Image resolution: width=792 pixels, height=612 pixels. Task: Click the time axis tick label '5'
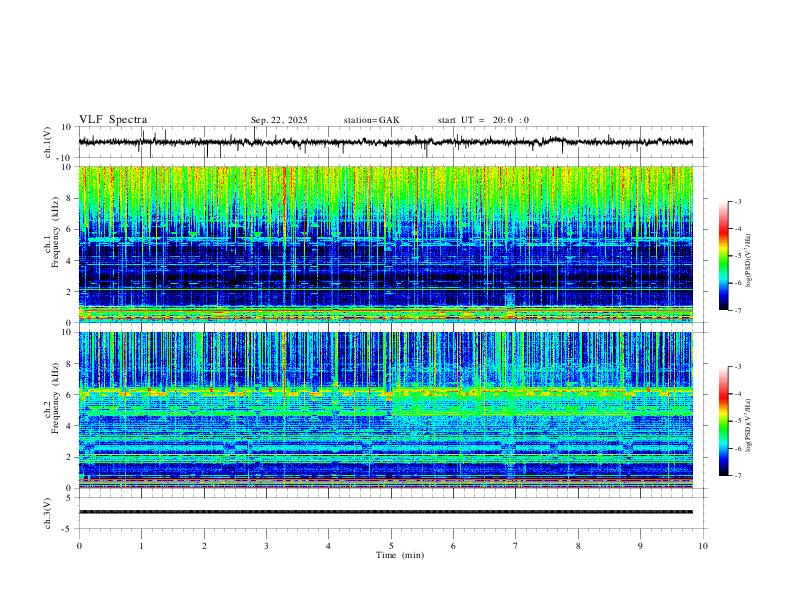tap(391, 546)
